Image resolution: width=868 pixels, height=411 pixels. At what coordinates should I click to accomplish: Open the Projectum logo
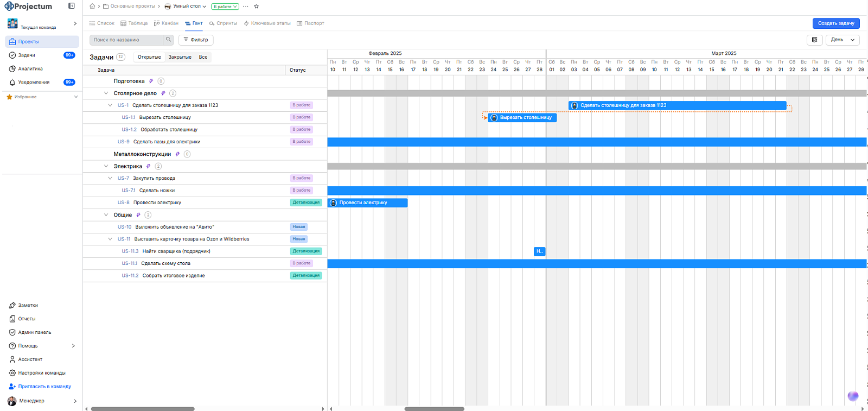pos(28,7)
